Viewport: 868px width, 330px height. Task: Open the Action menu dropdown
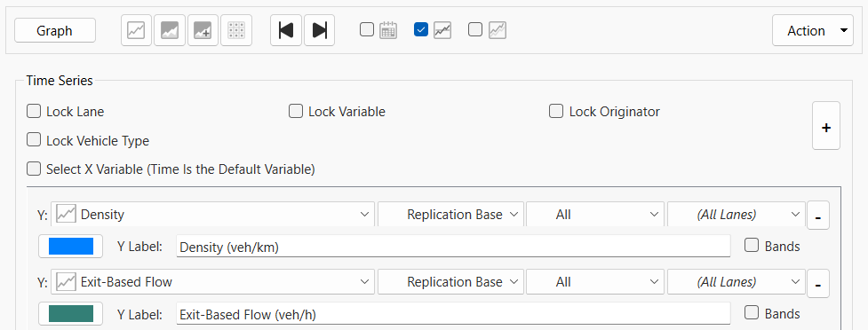click(813, 30)
